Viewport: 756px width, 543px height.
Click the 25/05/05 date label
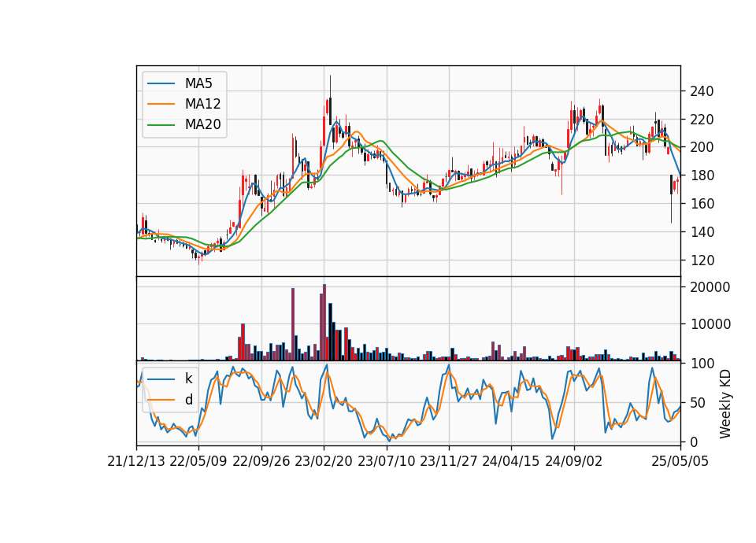click(x=680, y=461)
